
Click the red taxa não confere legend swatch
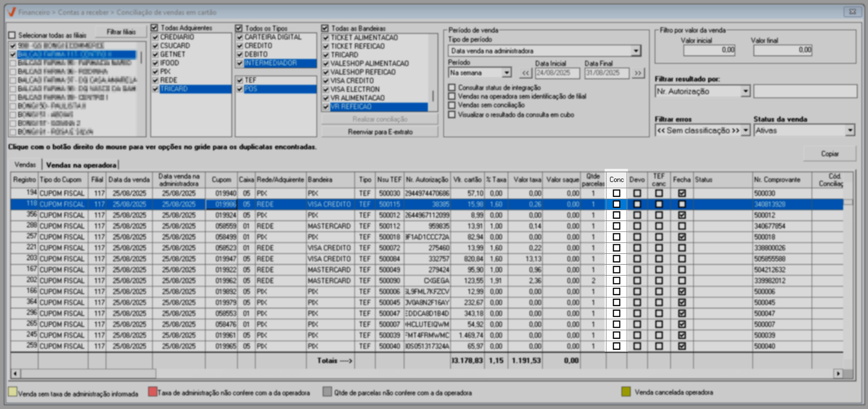tap(152, 392)
